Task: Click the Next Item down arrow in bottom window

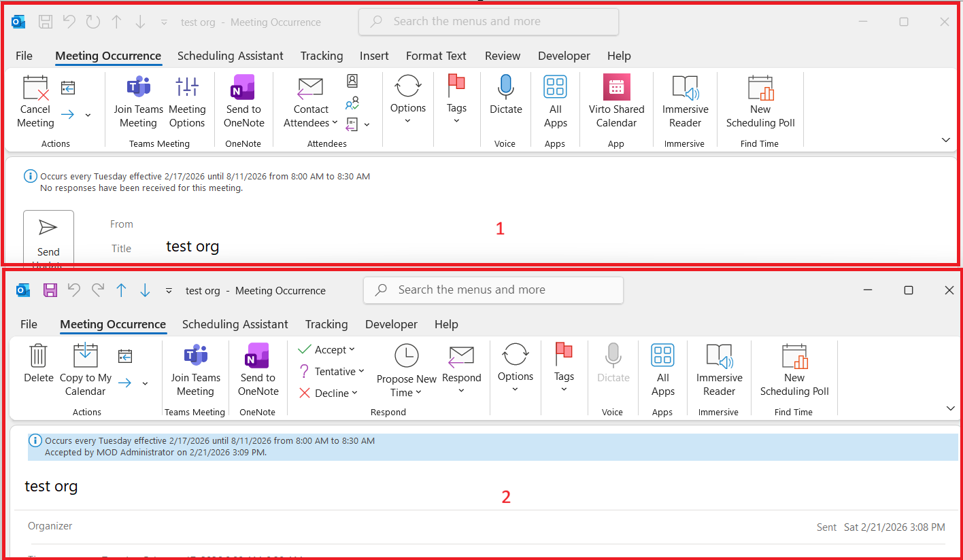Action: (x=145, y=290)
